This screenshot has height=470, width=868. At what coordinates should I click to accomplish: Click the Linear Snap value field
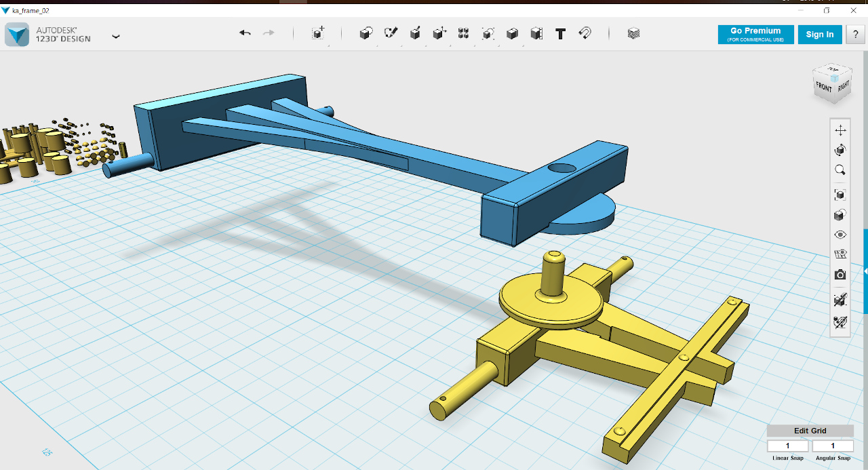click(787, 446)
